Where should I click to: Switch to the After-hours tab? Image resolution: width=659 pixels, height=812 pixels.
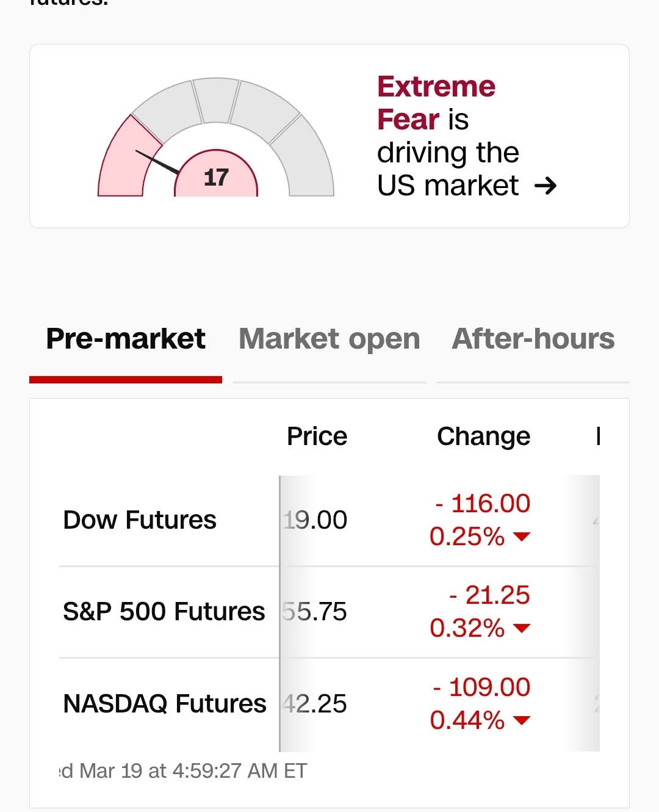(x=533, y=339)
